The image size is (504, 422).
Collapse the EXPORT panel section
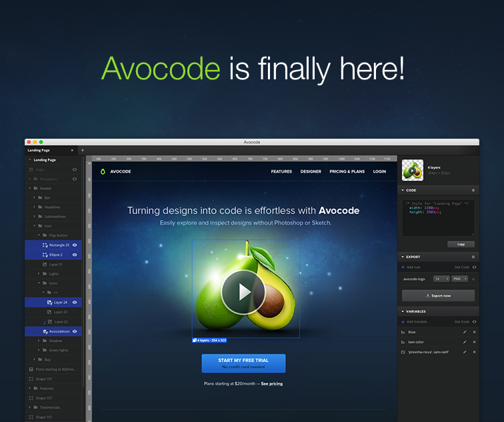click(x=403, y=257)
